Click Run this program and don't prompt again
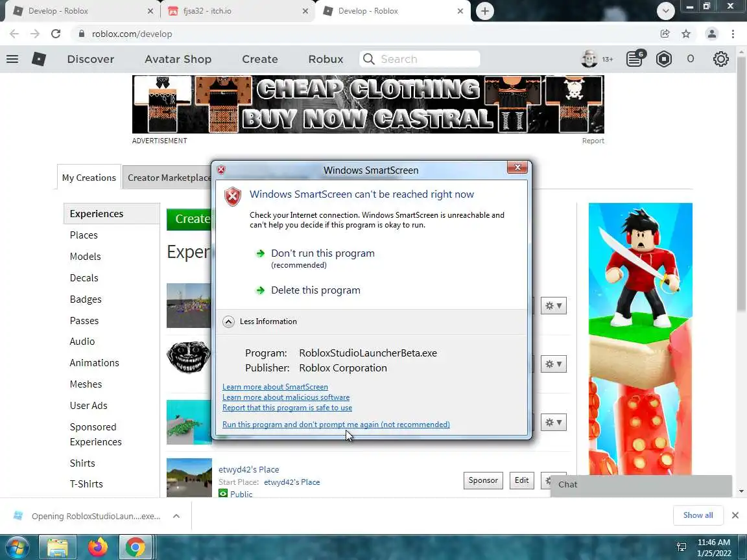 pos(336,425)
